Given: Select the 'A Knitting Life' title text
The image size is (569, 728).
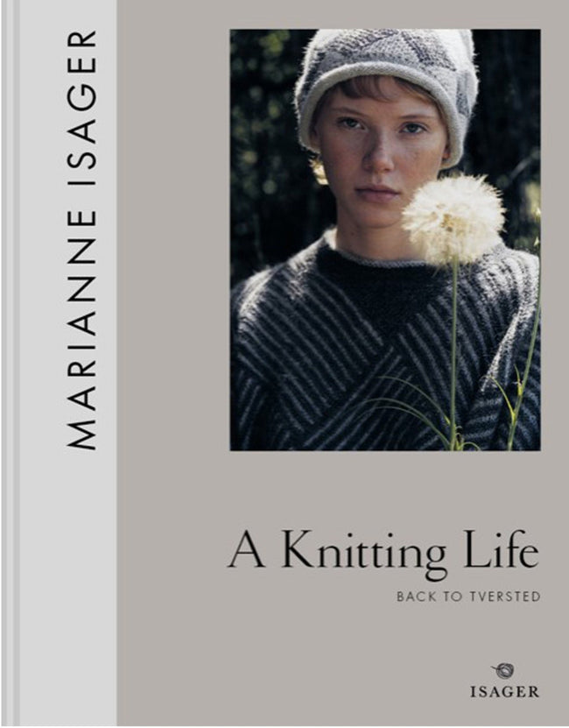Looking at the screenshot, I should (x=383, y=553).
